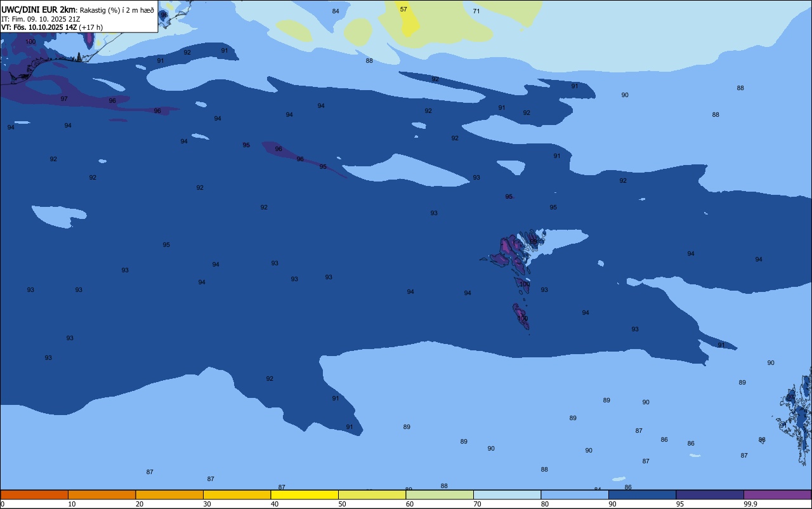812x509 pixels.
Task: Click the 0–10 dark orange legend swatch
Action: point(34,494)
